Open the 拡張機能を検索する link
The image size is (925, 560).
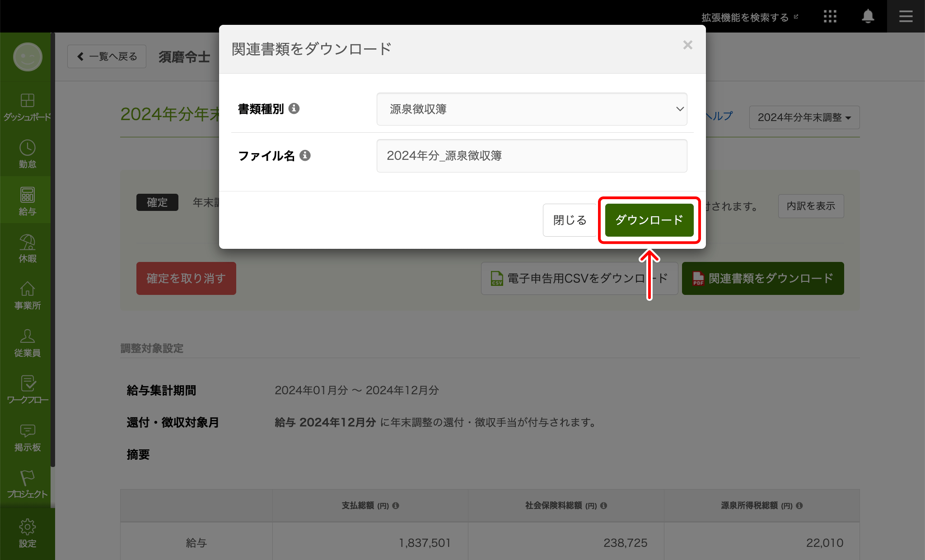point(749,17)
